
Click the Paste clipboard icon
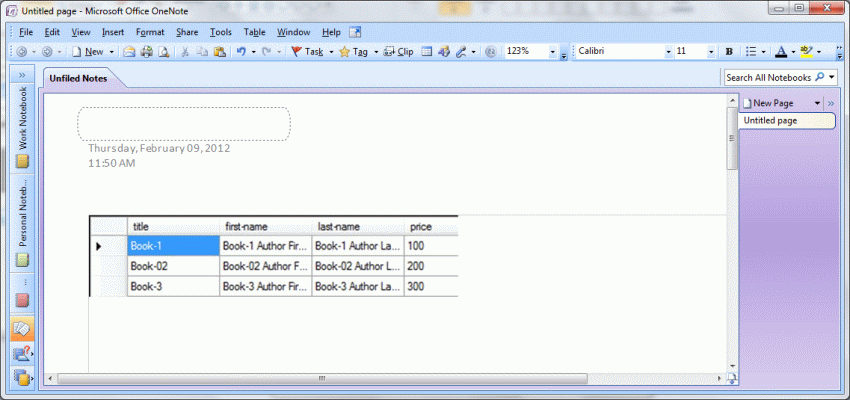pyautogui.click(x=220, y=51)
